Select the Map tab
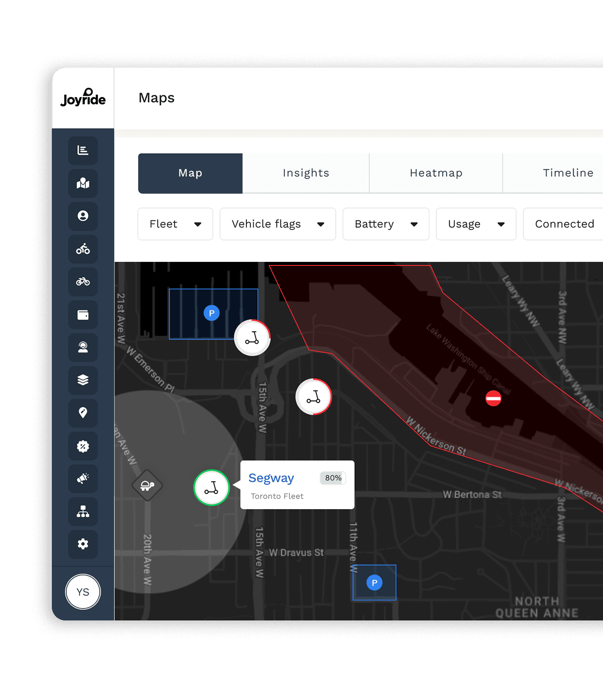This screenshot has width=603, height=700. pyautogui.click(x=190, y=173)
